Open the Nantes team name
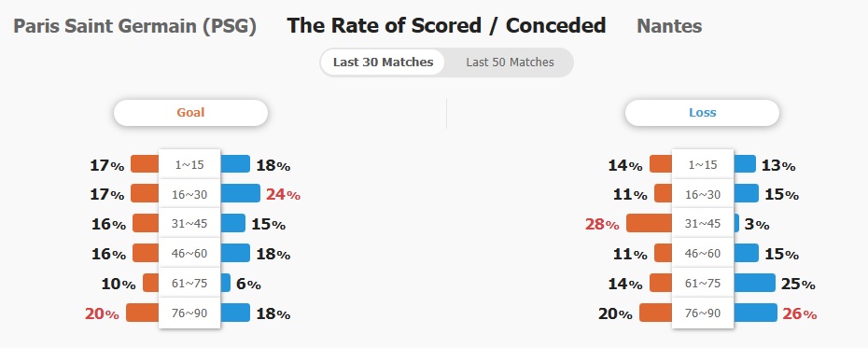The image size is (868, 362). click(x=669, y=26)
